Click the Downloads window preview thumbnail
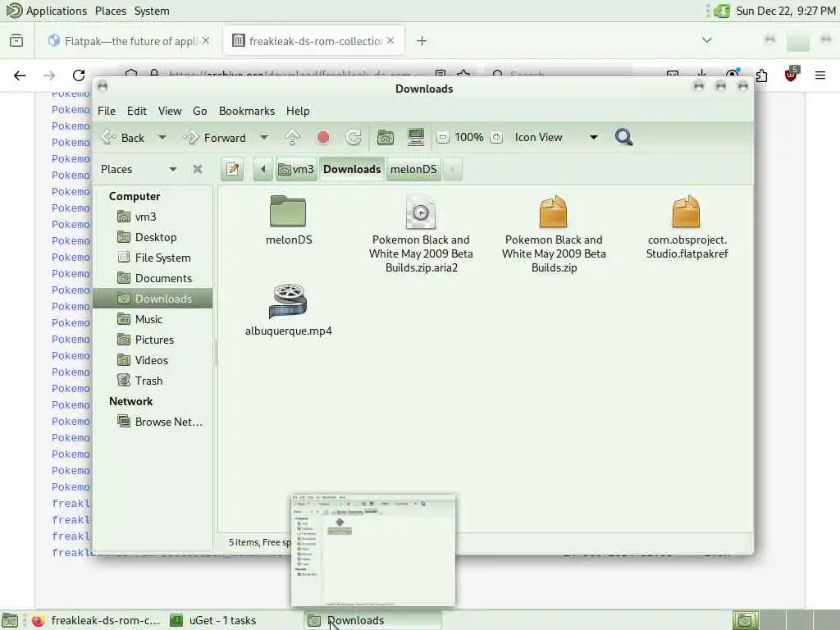The image size is (840, 630). [373, 550]
